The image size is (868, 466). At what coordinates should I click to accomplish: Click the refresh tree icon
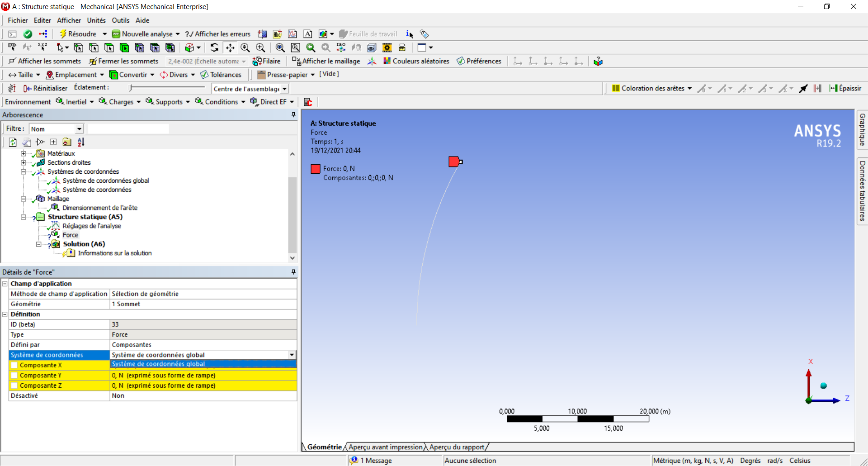[13, 142]
